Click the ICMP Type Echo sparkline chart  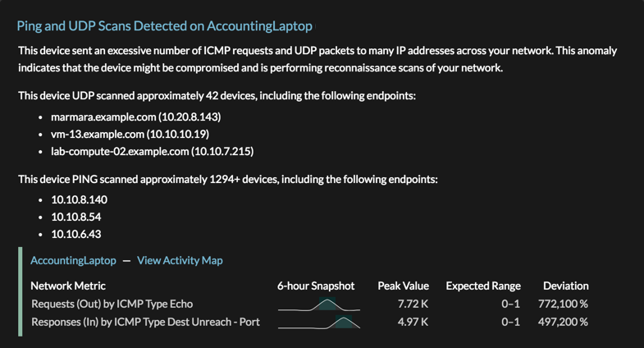pos(318,304)
